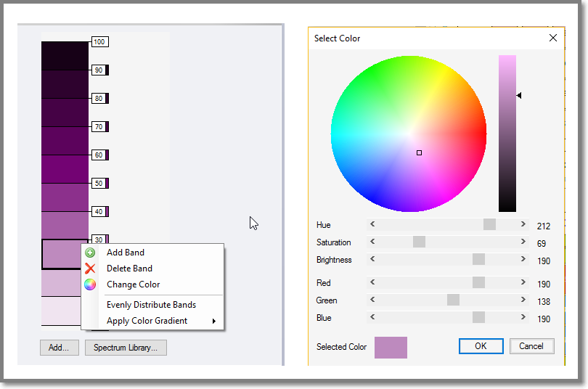This screenshot has width=588, height=389.
Task: Click the Red slider right arrow
Action: (x=523, y=283)
